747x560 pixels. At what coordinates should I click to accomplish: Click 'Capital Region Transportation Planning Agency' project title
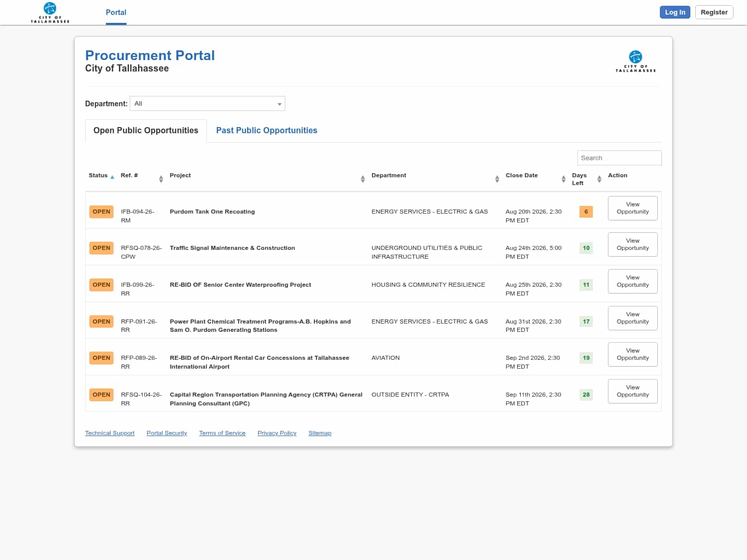tap(266, 399)
